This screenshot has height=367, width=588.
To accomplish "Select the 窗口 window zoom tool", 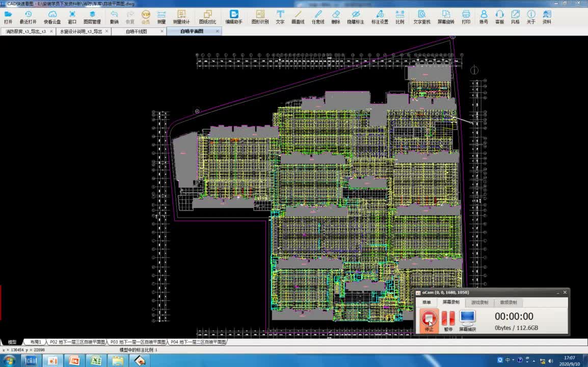I will pyautogui.click(x=72, y=17).
